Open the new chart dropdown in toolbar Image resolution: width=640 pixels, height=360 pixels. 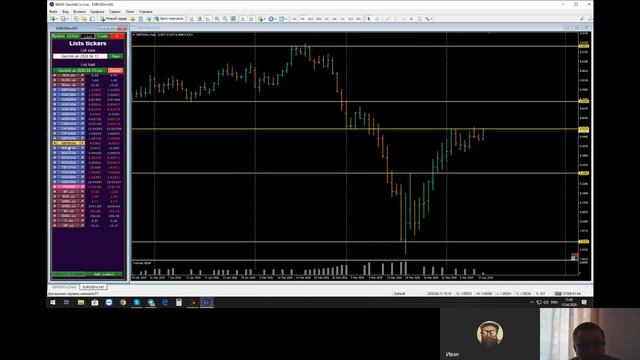click(54, 19)
